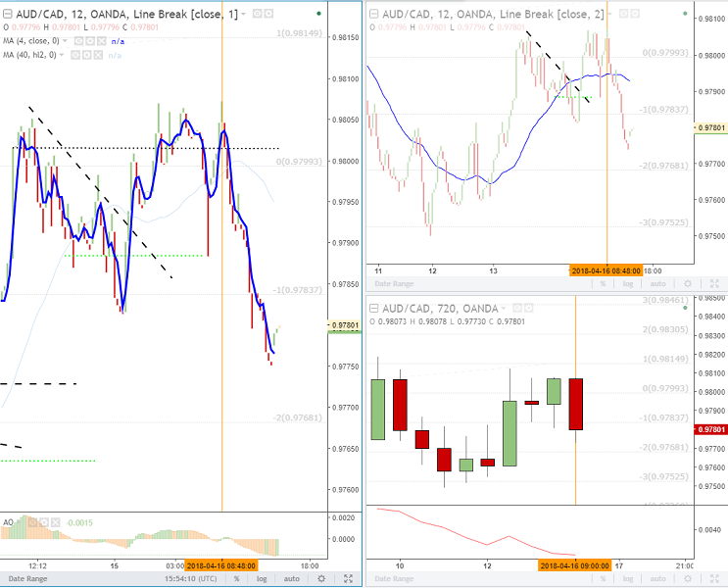
Task: Remove the MA (40, hl2, 0) indicator
Action: [98, 55]
